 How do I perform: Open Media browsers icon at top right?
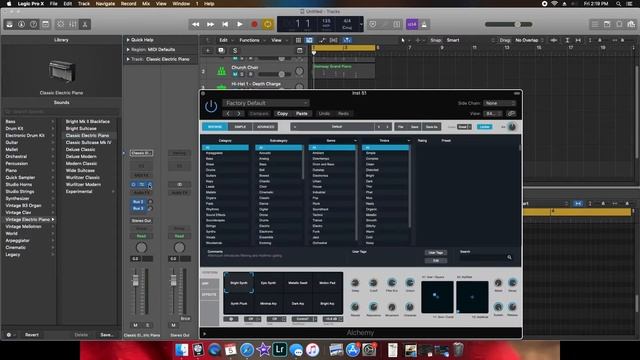point(631,24)
